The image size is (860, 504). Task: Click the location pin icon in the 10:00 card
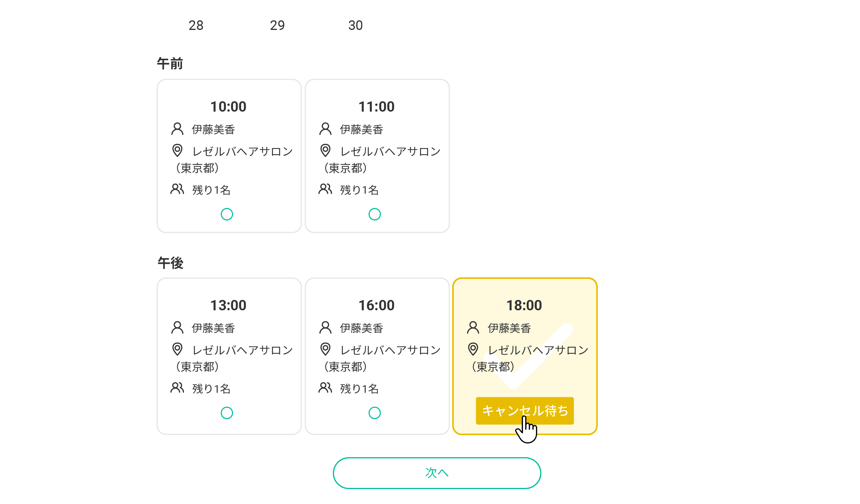[x=177, y=150]
